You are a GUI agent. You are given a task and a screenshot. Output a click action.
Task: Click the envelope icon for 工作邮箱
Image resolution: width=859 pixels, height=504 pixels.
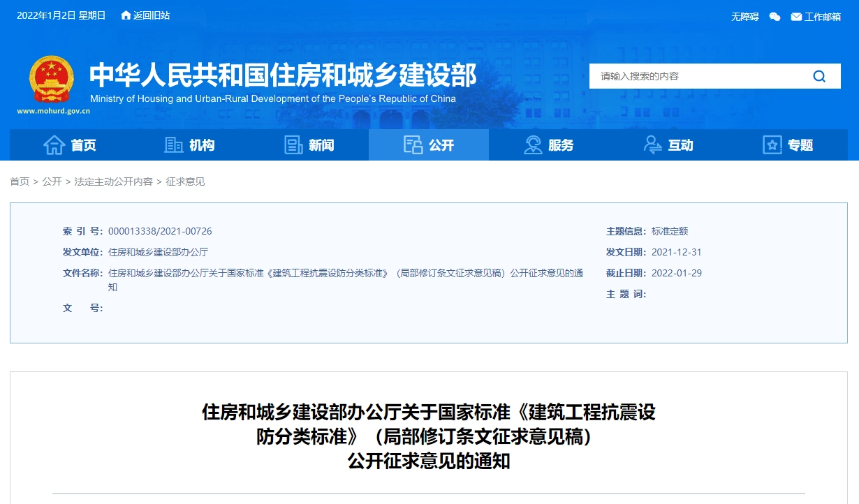tap(796, 17)
